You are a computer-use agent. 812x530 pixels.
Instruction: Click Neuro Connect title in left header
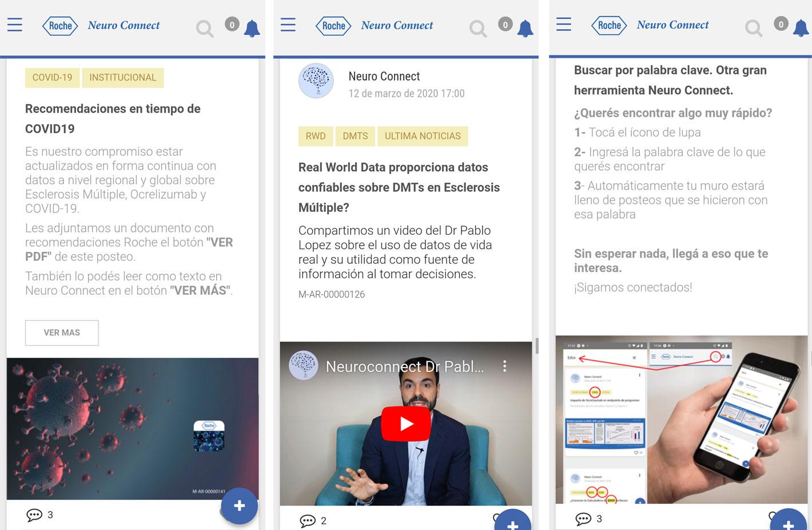coord(124,25)
